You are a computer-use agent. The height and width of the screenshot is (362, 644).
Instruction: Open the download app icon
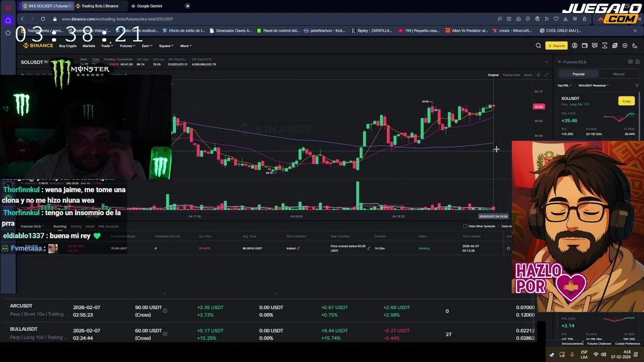click(x=605, y=46)
